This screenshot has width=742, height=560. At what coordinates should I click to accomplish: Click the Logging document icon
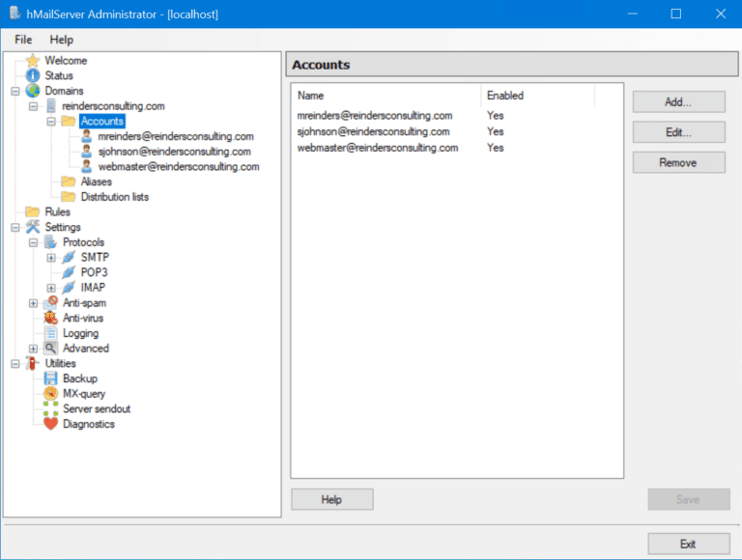click(50, 333)
